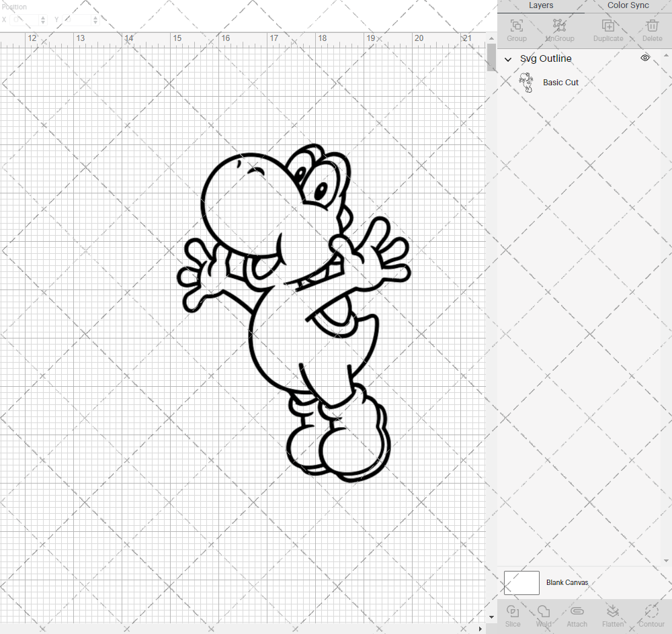Click Layers panel scrollbar up arrow

coord(665,56)
